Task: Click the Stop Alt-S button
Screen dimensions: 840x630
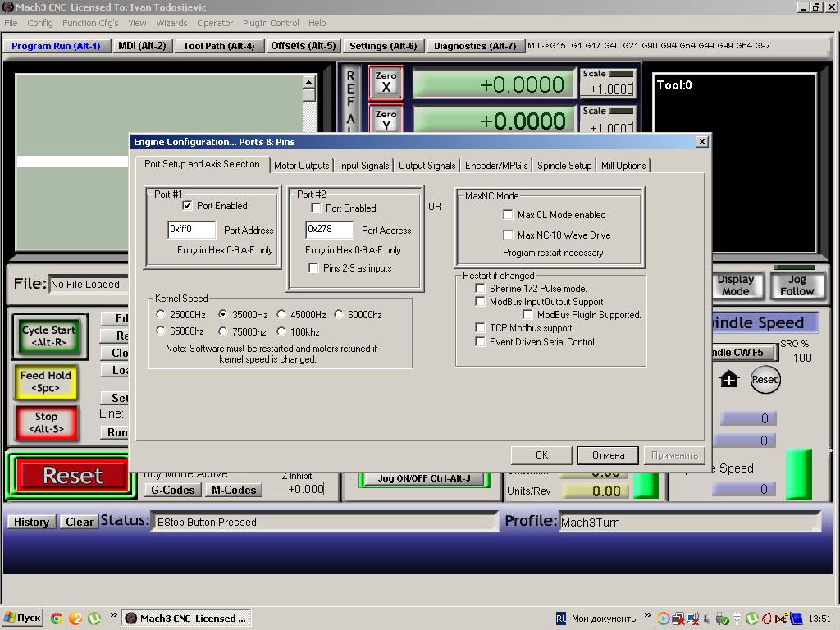Action: [46, 422]
